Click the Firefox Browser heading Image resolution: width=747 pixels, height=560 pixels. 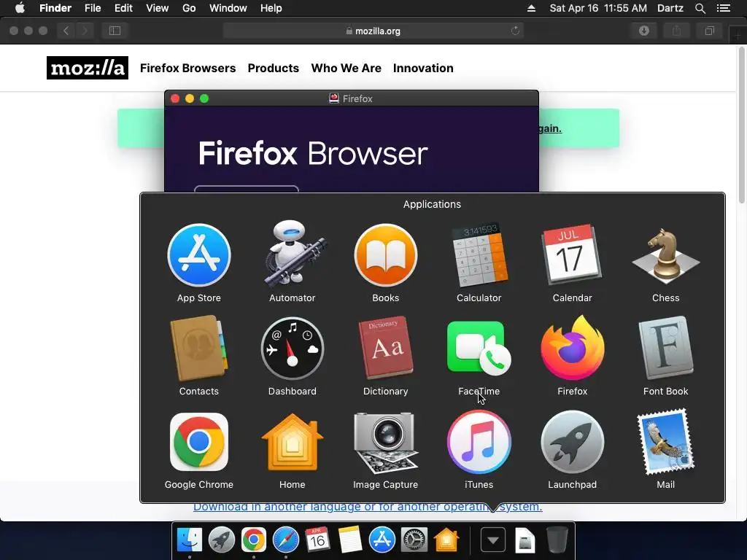[313, 153]
